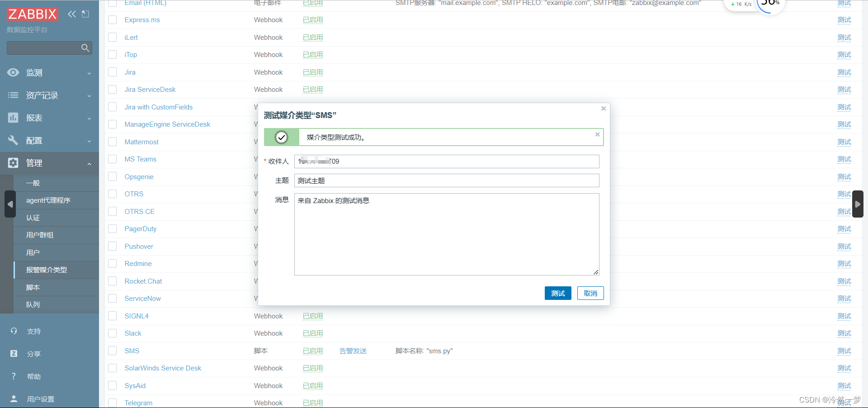Open the Rocket.Chat media type
Screen dimensions: 868x408
click(x=143, y=281)
